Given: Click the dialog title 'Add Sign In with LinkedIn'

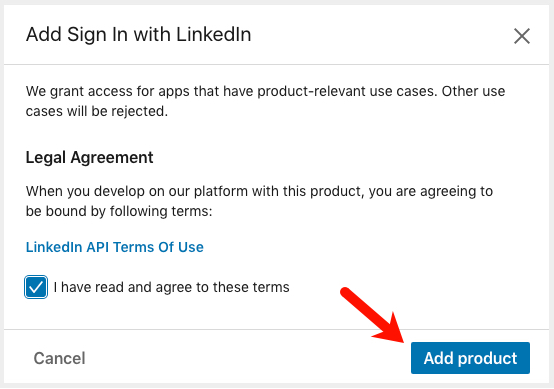Looking at the screenshot, I should pyautogui.click(x=138, y=35).
